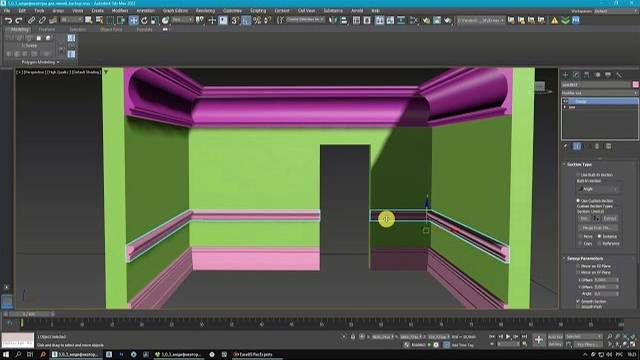
Task: Activate the Select and Rotate tool
Action: [144, 20]
